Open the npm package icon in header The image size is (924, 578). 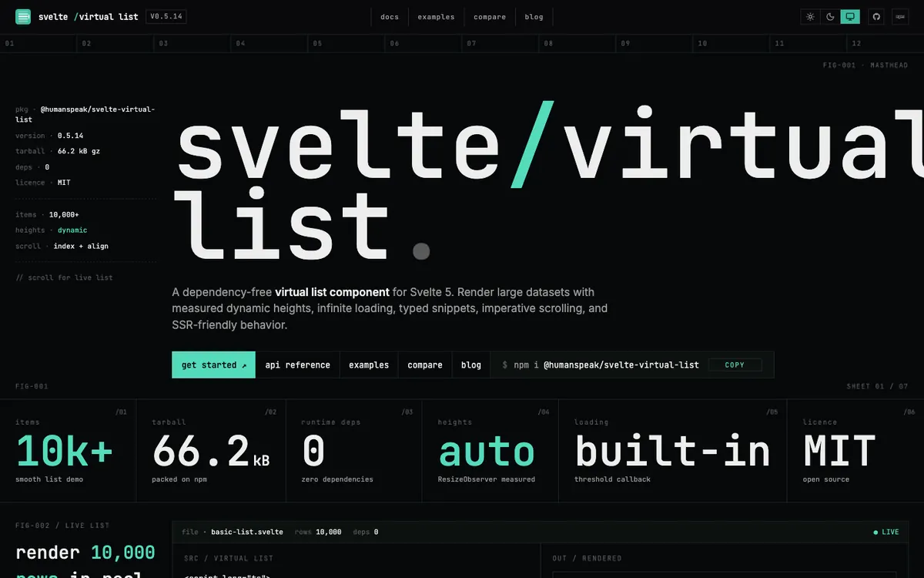pos(900,16)
